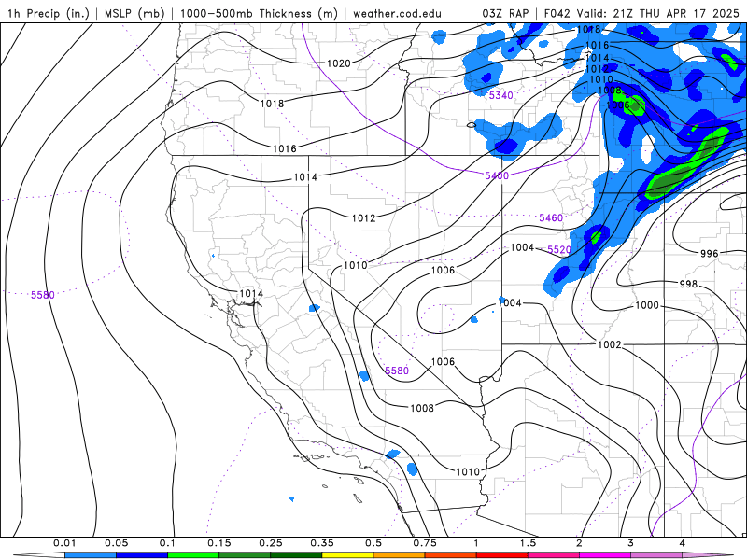Open the weather.cod.edu text in header
The height and width of the screenshot is (560, 747).
pyautogui.click(x=398, y=13)
